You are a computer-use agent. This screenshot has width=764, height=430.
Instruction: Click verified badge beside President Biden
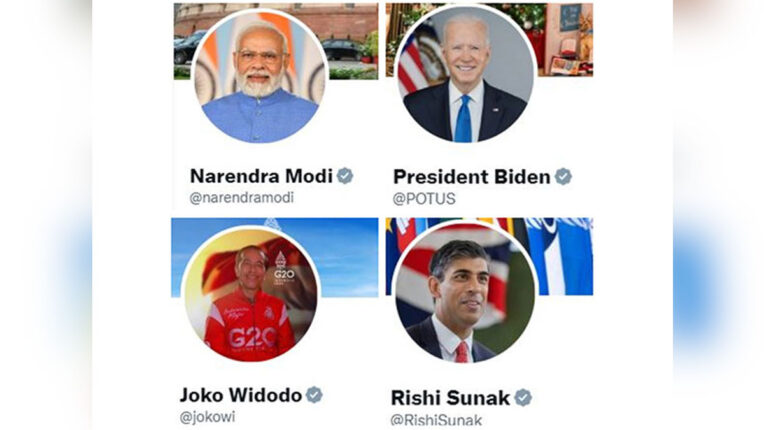563,176
